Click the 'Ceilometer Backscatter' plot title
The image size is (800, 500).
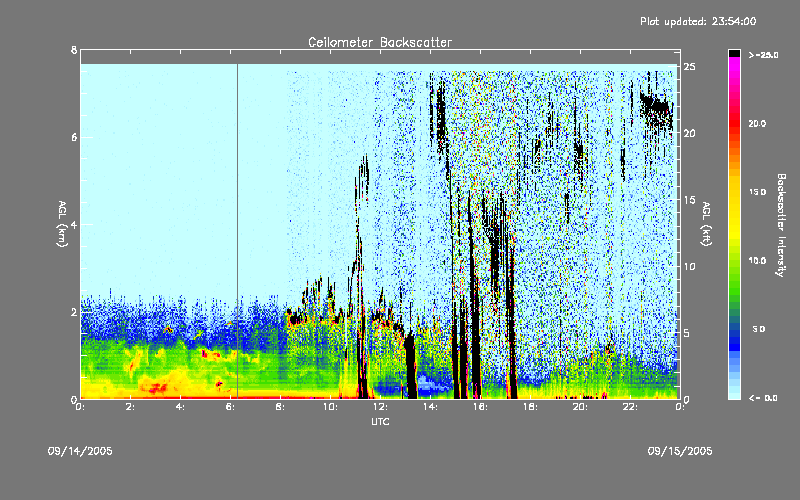(380, 42)
